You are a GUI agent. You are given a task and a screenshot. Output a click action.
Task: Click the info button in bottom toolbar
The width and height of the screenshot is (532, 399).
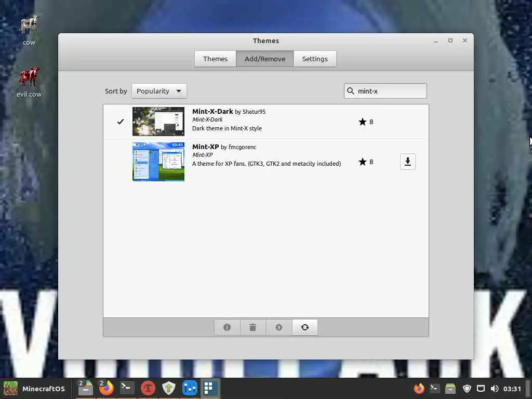[227, 327]
